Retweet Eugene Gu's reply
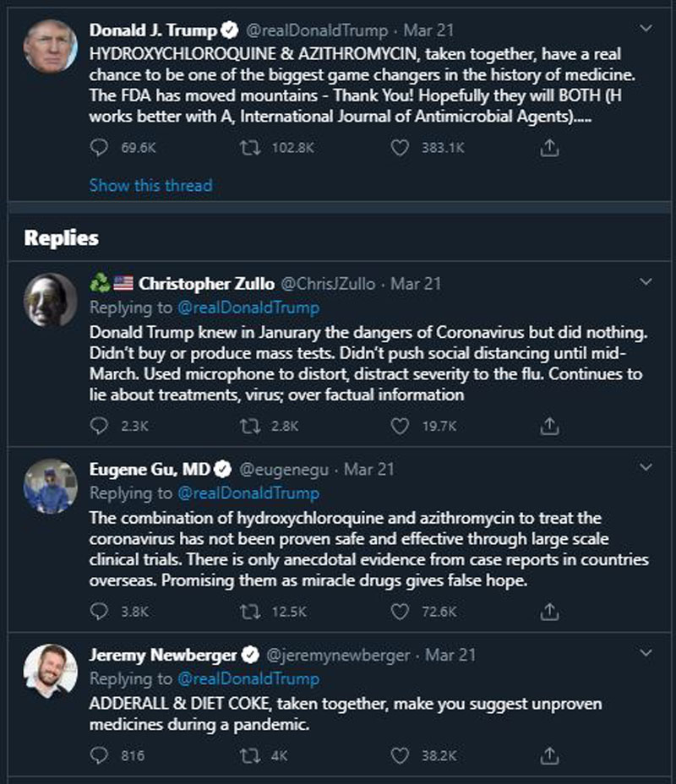Screen dimensions: 676x784 [x=249, y=612]
